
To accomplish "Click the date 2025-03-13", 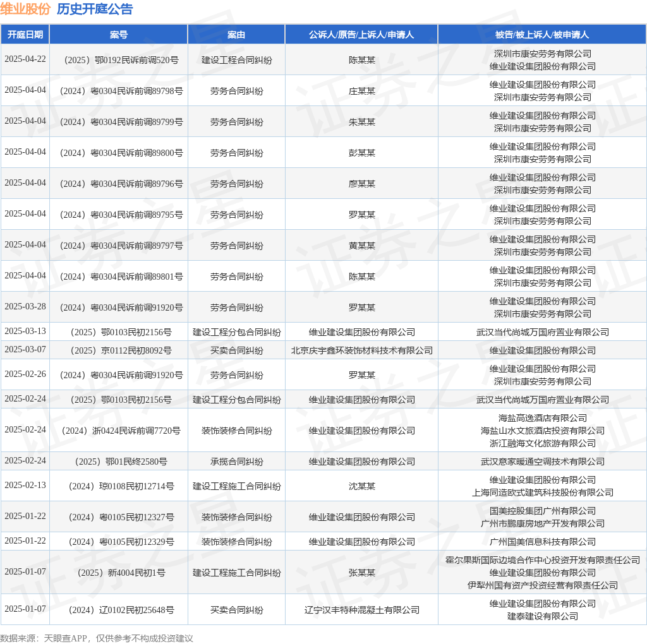I will click(x=25, y=331).
